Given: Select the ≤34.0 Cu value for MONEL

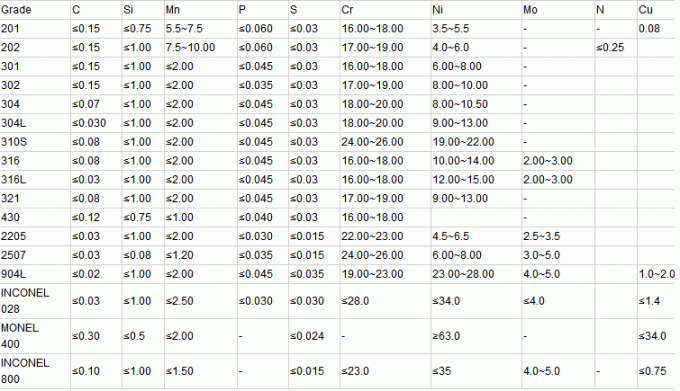Looking at the screenshot, I should pos(652,336).
